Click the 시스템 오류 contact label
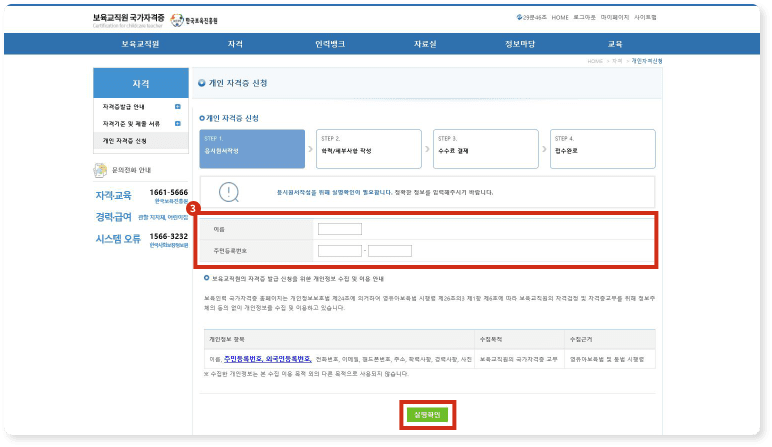772x447 pixels. pos(118,239)
